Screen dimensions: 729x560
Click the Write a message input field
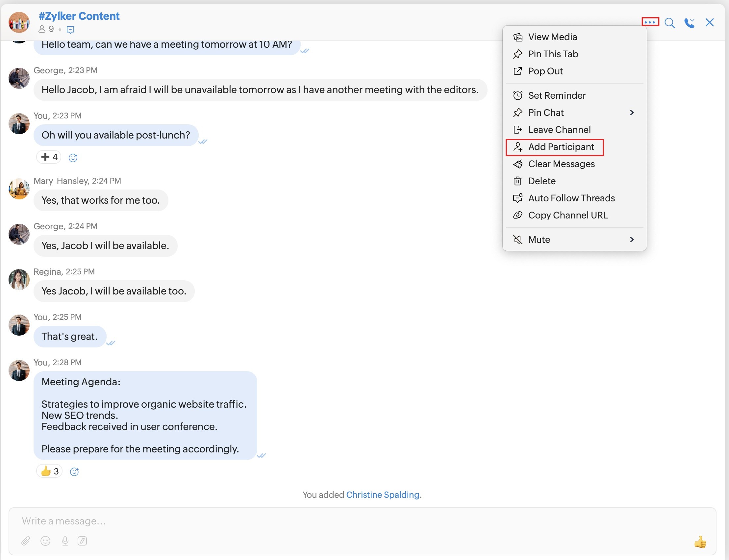pos(333,521)
